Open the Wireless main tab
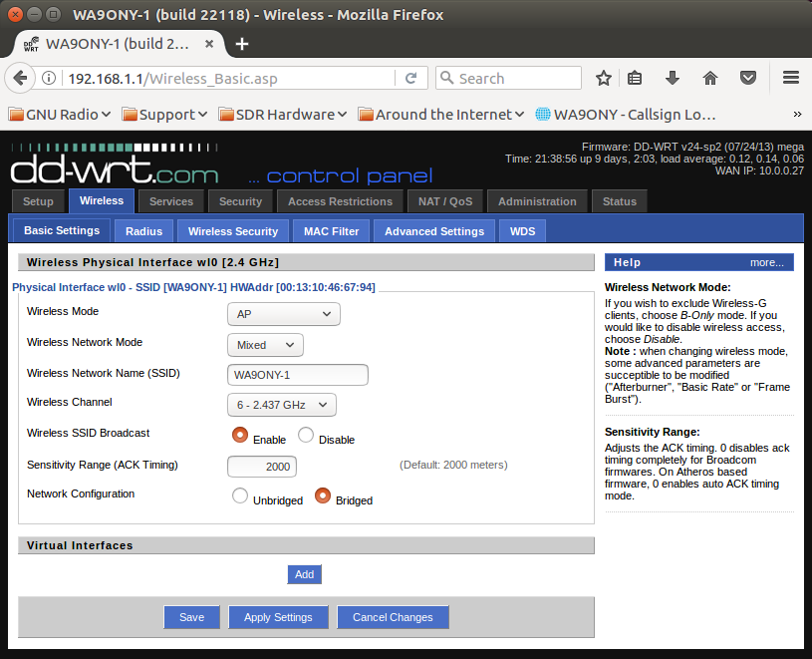812x659 pixels. (x=102, y=201)
